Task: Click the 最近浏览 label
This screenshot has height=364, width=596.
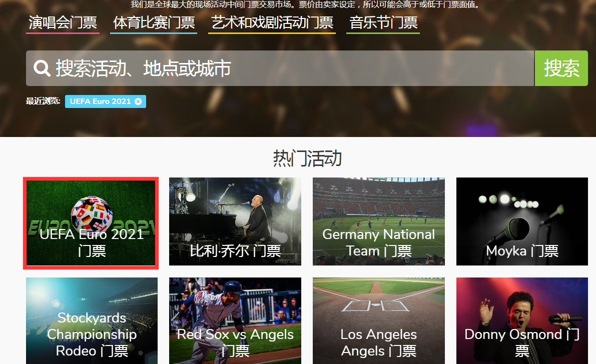Action: tap(43, 101)
